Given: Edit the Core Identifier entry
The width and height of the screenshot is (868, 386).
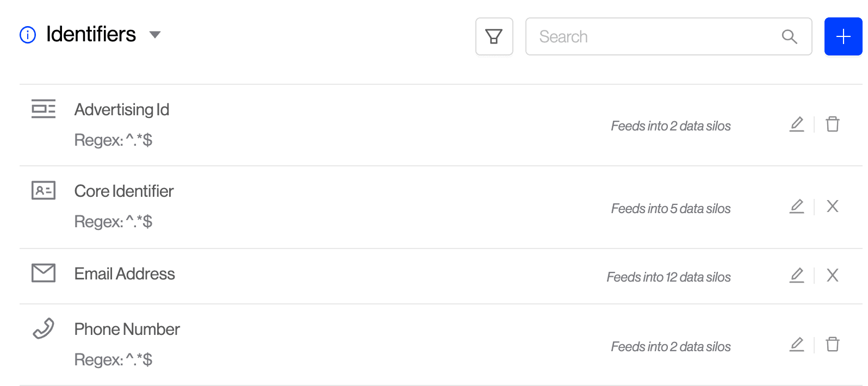Looking at the screenshot, I should [797, 207].
